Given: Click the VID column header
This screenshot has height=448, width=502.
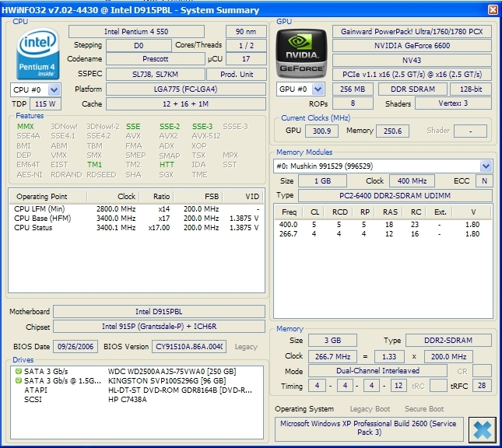Looking at the screenshot, I should 243,197.
